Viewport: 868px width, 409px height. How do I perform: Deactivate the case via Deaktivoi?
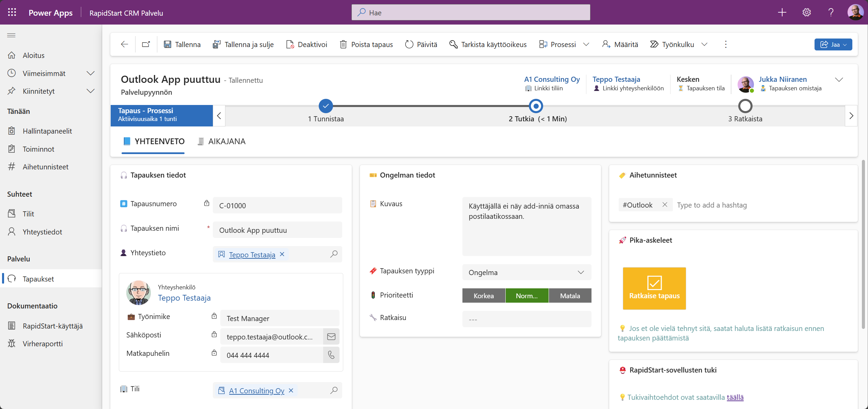[306, 44]
